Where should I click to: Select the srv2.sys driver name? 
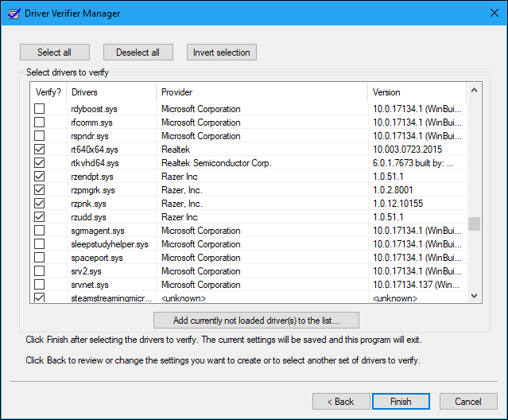coord(86,271)
